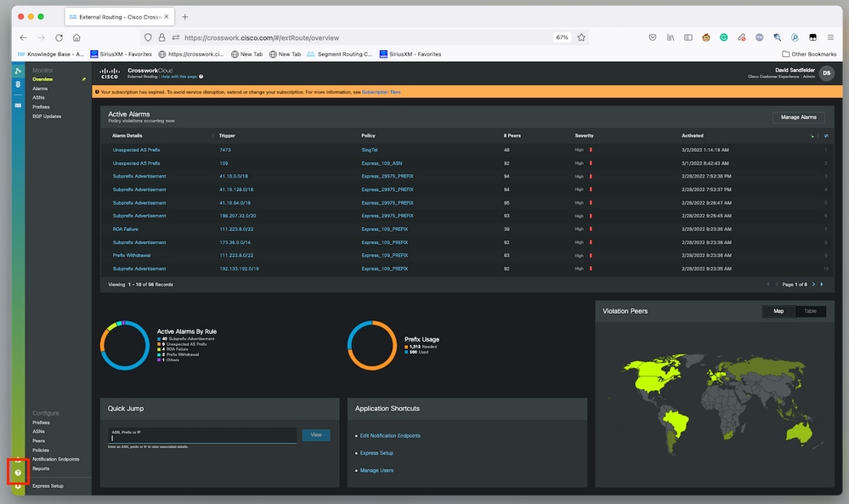Click the help question mark icon in sidebar
The width and height of the screenshot is (849, 504).
[x=18, y=473]
